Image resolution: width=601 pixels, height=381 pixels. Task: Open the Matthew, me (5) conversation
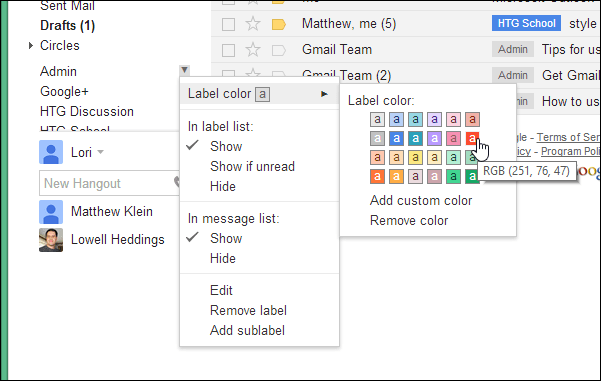click(x=349, y=24)
